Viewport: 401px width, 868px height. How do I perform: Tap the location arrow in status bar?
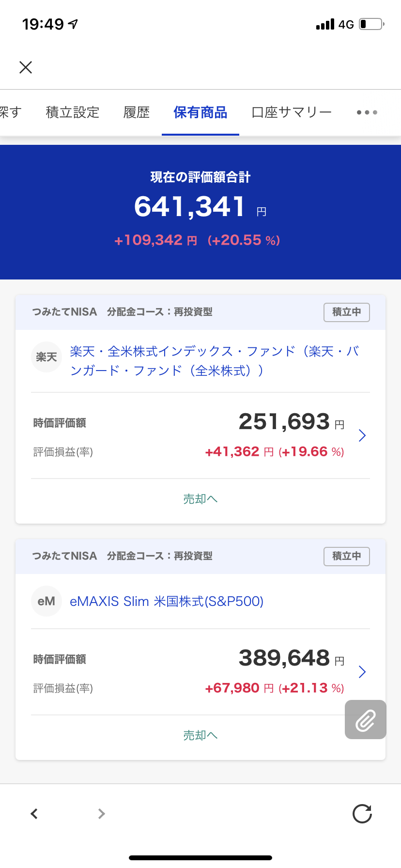click(x=73, y=24)
